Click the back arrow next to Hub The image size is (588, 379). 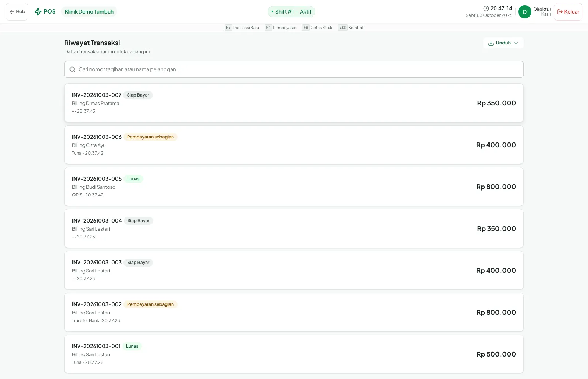point(12,12)
